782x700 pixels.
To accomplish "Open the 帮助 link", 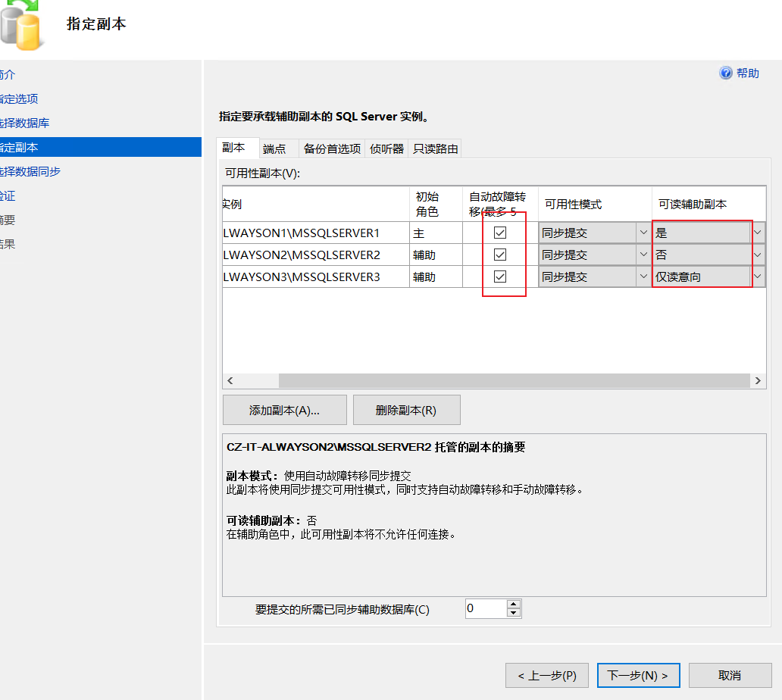I will [748, 73].
